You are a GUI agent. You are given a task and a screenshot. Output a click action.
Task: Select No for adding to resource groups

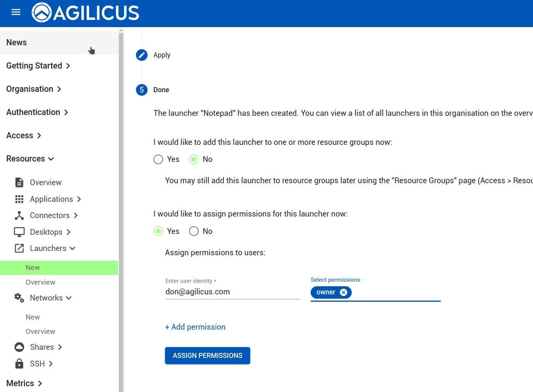point(194,160)
